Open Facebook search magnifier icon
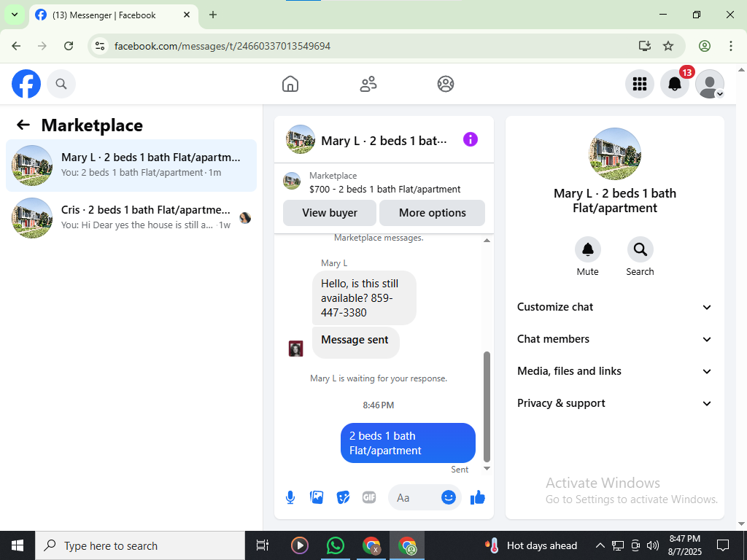Screen dimensions: 747x560 click(61, 84)
